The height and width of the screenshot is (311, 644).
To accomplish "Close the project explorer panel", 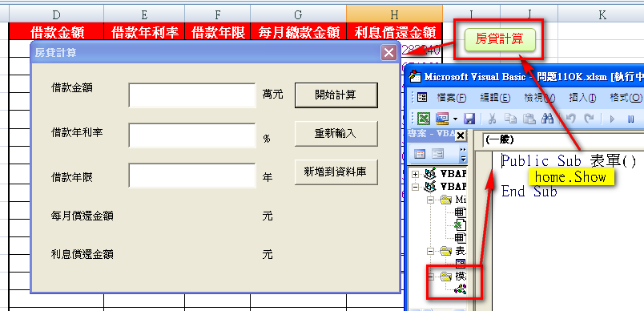I will tap(461, 135).
